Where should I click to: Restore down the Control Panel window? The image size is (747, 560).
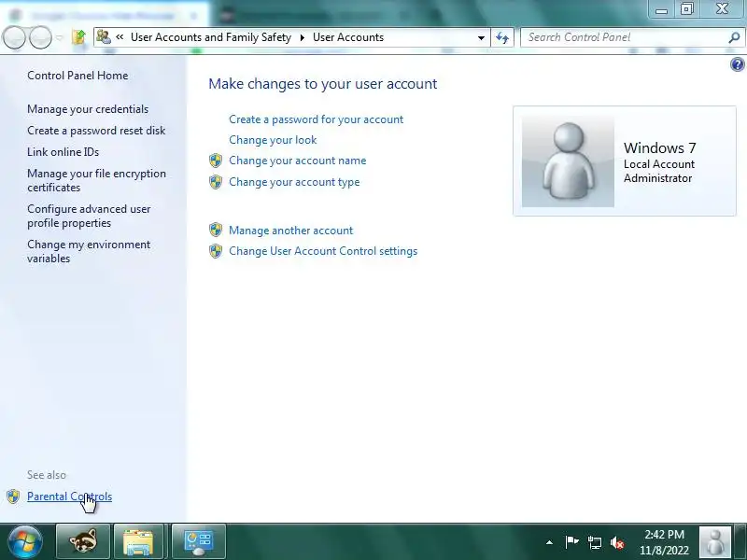pyautogui.click(x=686, y=9)
